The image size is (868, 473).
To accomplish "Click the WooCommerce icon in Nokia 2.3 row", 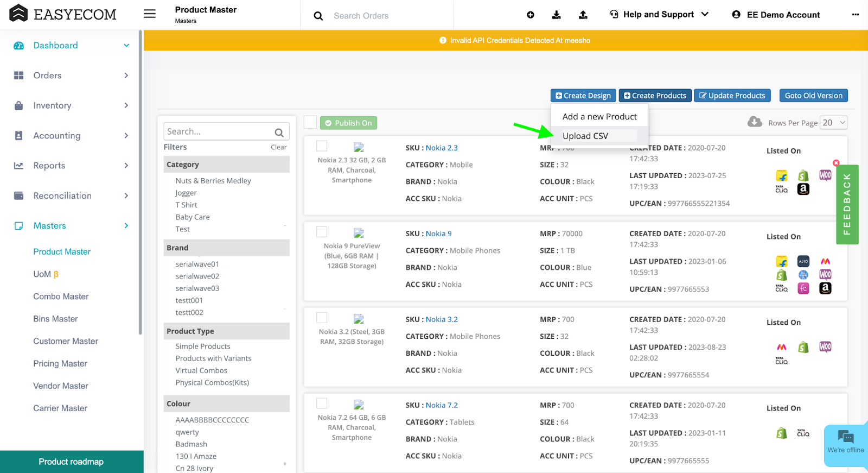I will click(825, 175).
